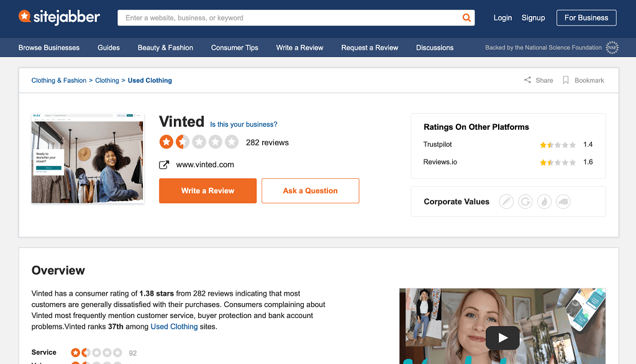Click the For Business button
Screen dimensions: 636x364
[x=586, y=18]
